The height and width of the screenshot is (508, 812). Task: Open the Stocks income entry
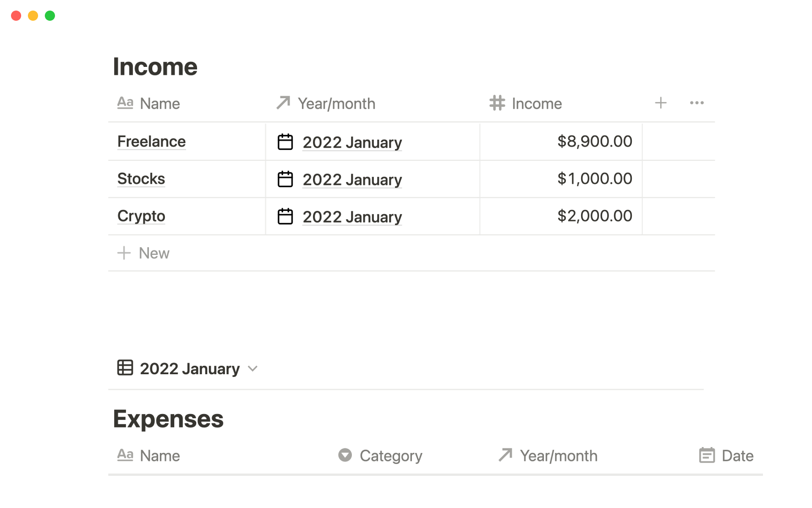coord(141,179)
